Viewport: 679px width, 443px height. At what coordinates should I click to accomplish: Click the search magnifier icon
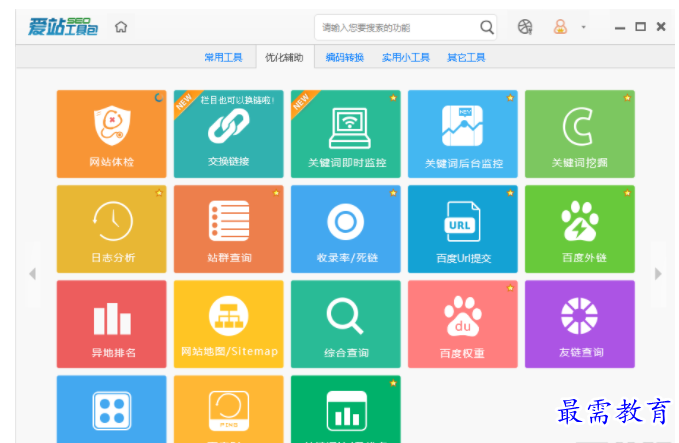pyautogui.click(x=487, y=27)
